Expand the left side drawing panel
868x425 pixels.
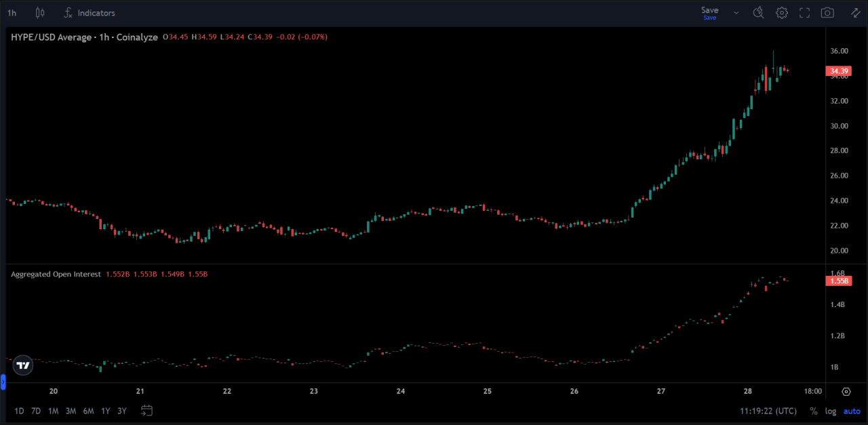pos(3,384)
